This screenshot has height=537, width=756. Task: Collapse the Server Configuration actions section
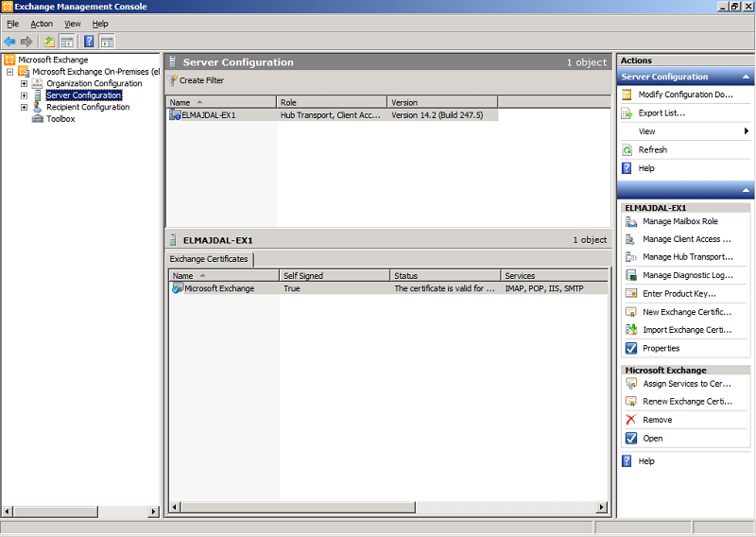click(747, 78)
